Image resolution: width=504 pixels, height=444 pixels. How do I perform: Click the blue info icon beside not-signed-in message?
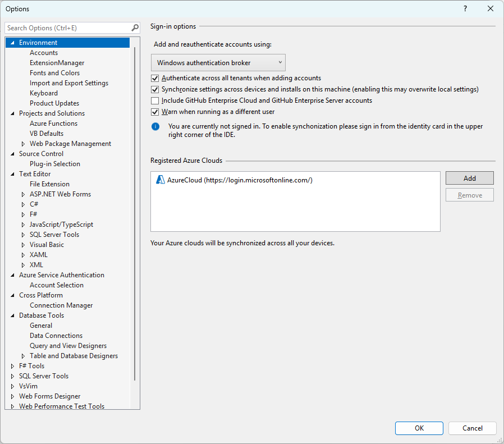click(155, 126)
